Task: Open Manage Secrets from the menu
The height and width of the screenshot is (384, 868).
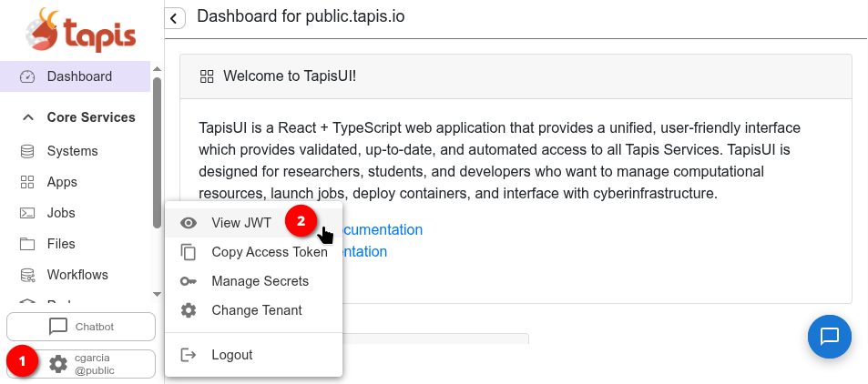Action: tap(253, 282)
